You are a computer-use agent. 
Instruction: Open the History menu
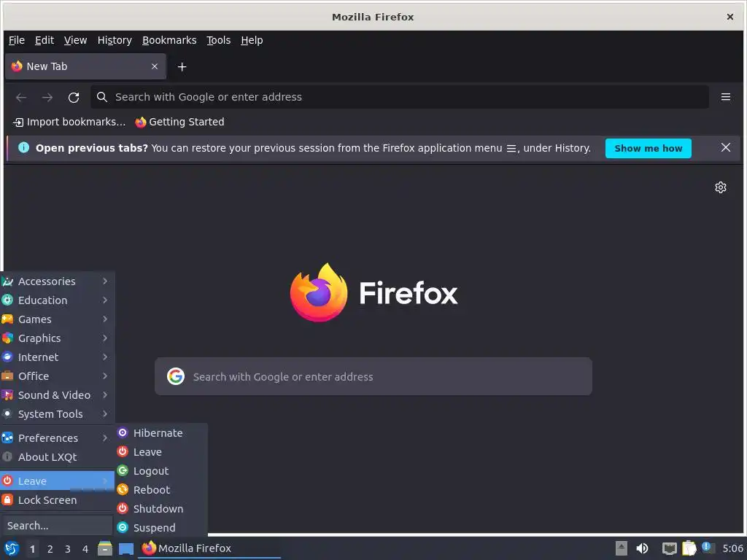(x=115, y=41)
